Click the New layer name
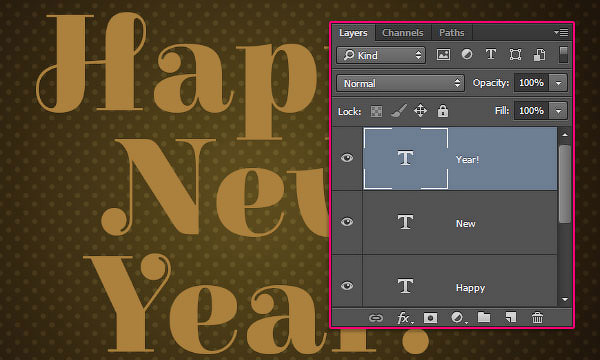This screenshot has height=360, width=600. pyautogui.click(x=466, y=224)
